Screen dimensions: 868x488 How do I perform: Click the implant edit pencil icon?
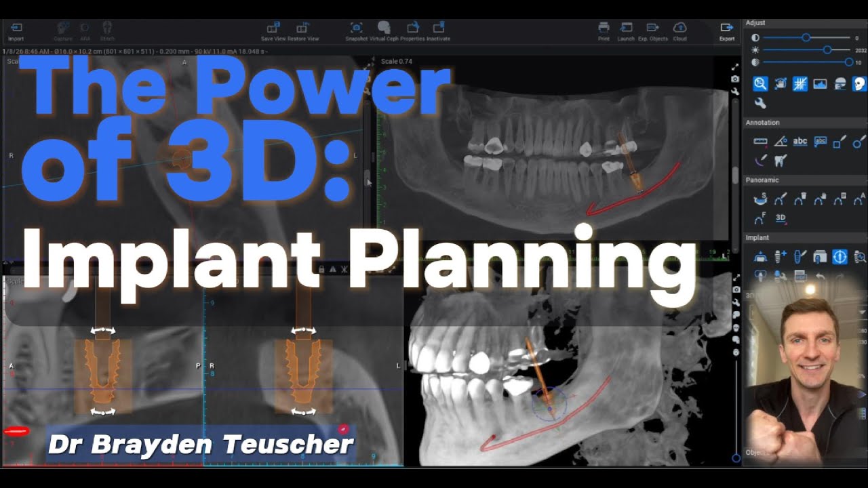click(x=800, y=257)
